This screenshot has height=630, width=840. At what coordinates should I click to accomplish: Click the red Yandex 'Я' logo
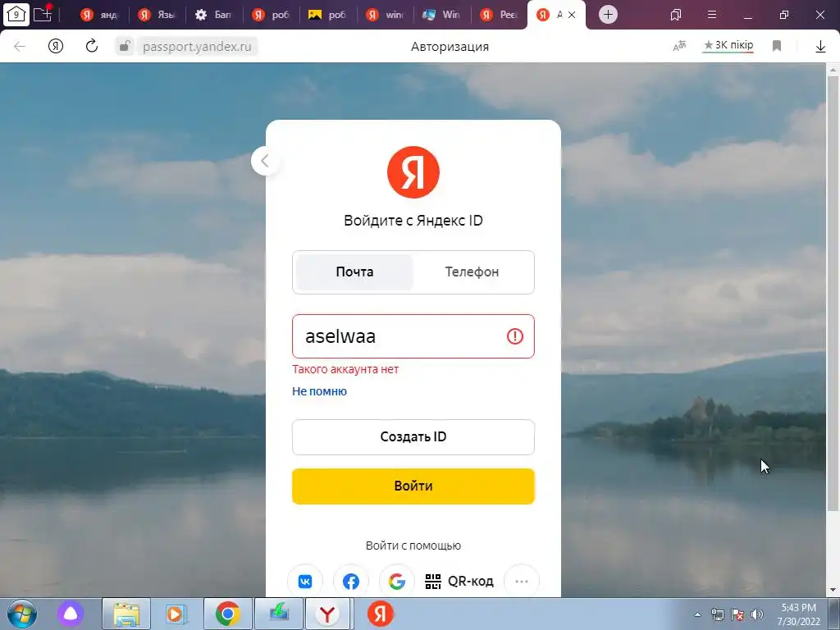[x=413, y=172]
